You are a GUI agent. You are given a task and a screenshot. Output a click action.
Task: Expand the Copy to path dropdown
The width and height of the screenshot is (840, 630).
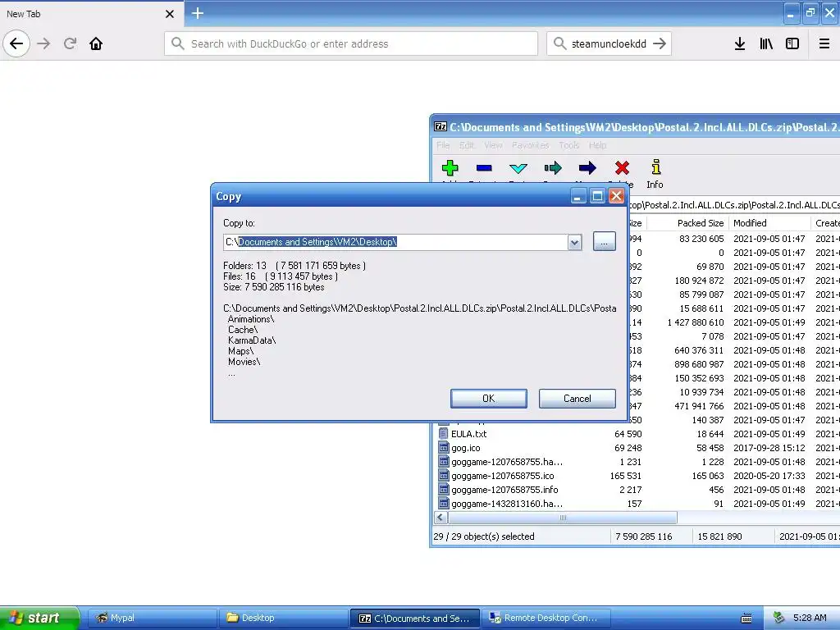point(575,242)
